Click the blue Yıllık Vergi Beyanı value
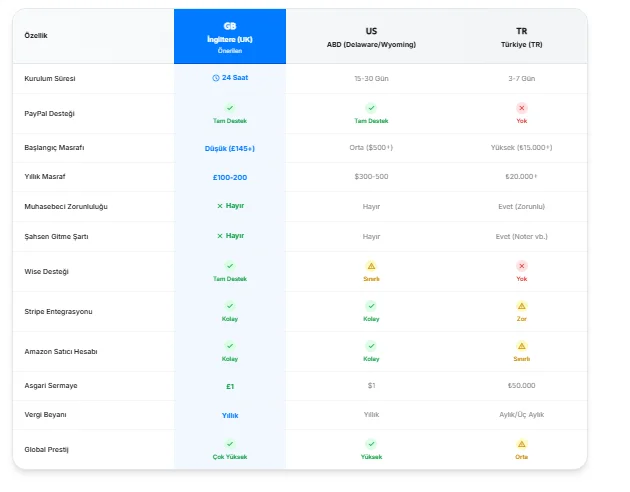 [x=230, y=415]
